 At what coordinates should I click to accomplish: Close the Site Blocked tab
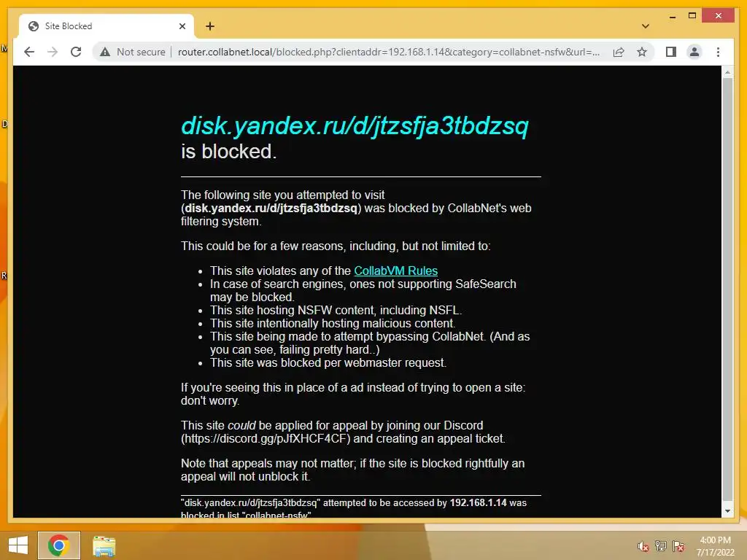[x=182, y=26]
